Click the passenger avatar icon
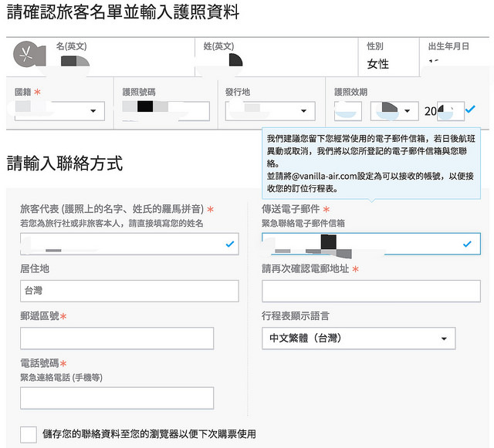 tap(28, 55)
